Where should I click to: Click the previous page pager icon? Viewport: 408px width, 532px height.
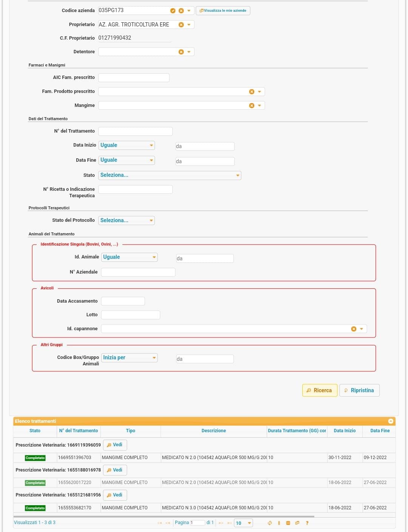click(168, 523)
